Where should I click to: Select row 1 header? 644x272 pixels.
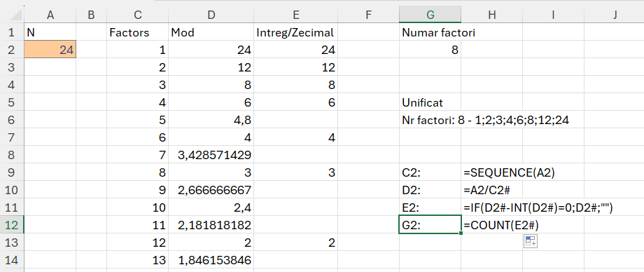pyautogui.click(x=11, y=32)
